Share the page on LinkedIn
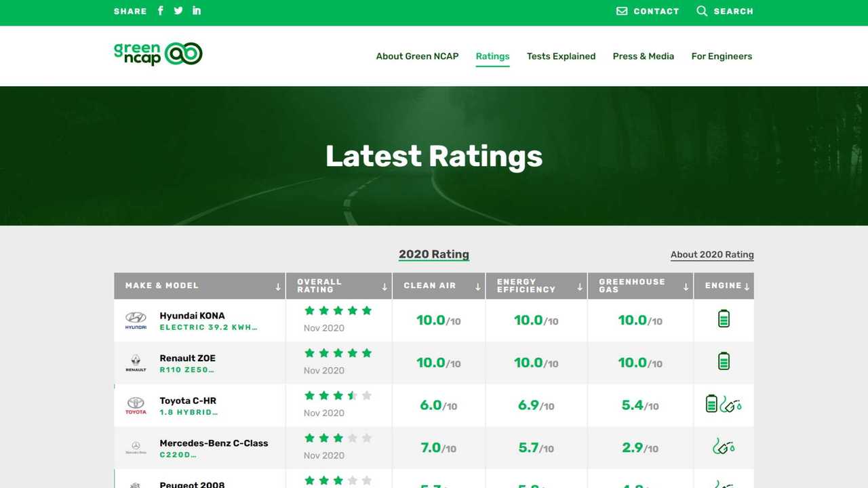This screenshot has height=488, width=868. tap(197, 11)
